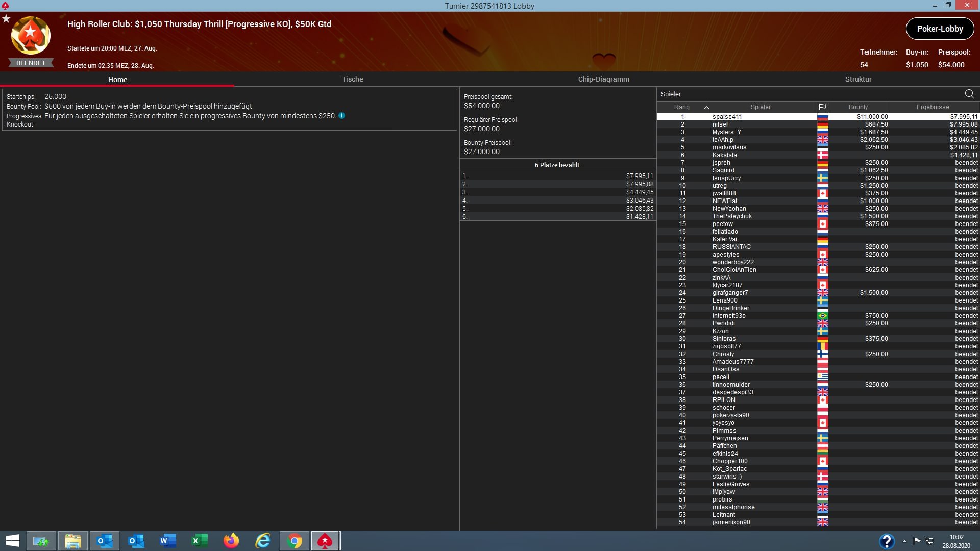The image size is (980, 551).
Task: Open the Chip-Diagramm tab
Action: [603, 79]
